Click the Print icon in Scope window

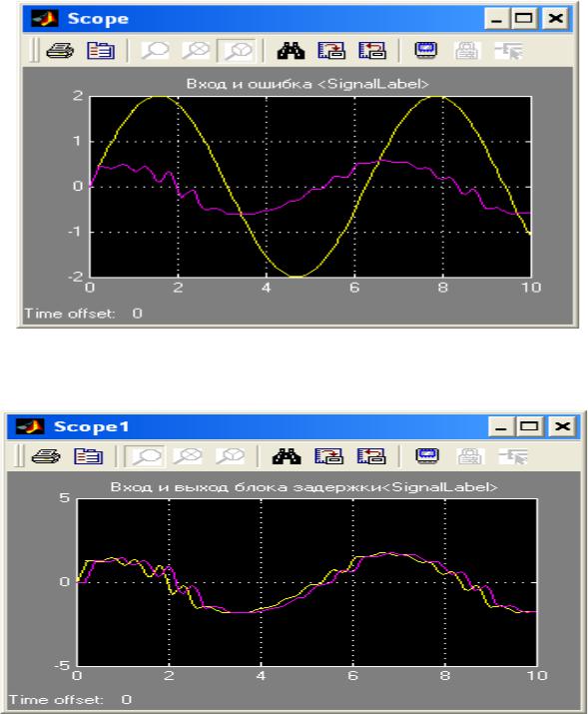(x=60, y=51)
